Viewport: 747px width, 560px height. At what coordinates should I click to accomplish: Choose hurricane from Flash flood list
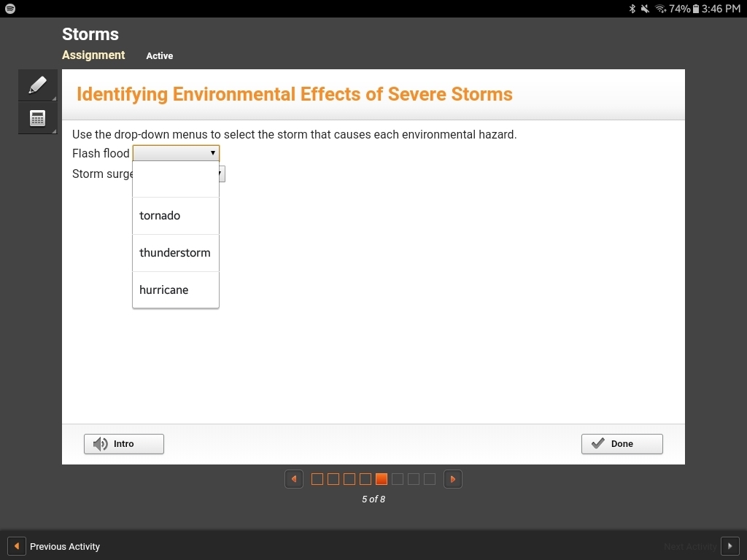click(x=176, y=290)
